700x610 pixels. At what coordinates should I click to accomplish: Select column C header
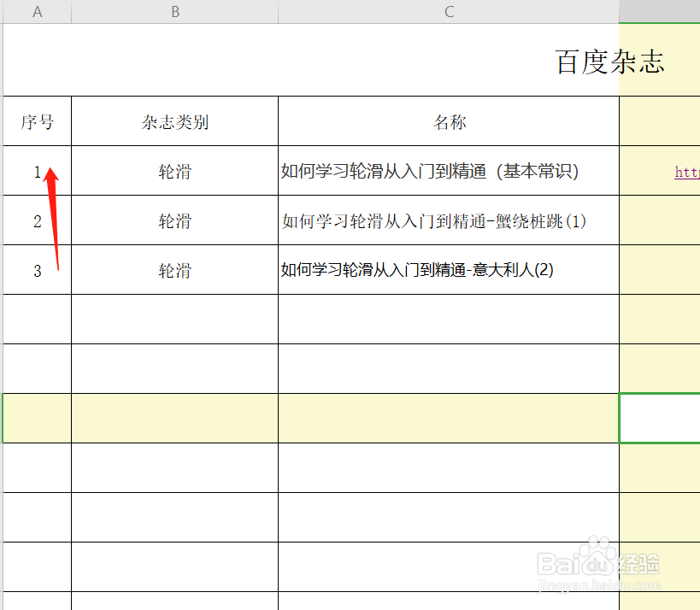(449, 12)
